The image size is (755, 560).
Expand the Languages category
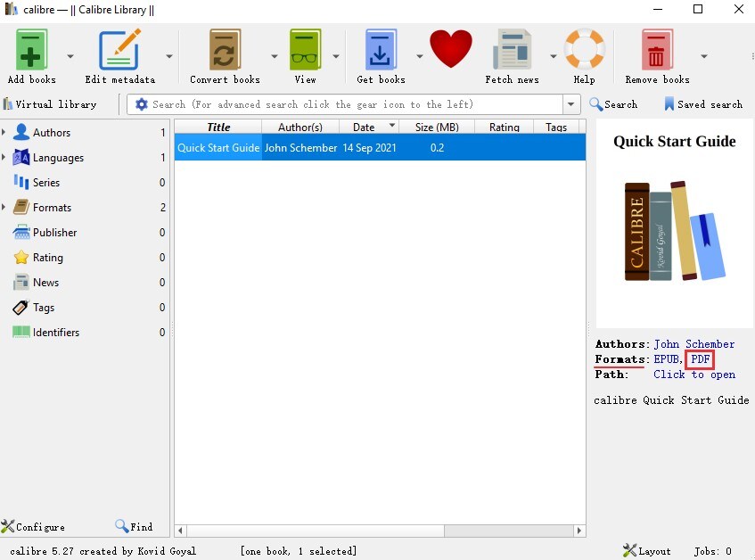(x=4, y=156)
